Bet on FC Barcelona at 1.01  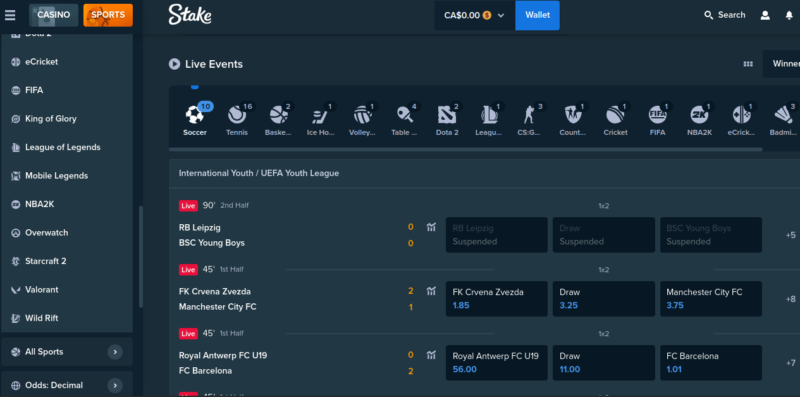point(711,362)
